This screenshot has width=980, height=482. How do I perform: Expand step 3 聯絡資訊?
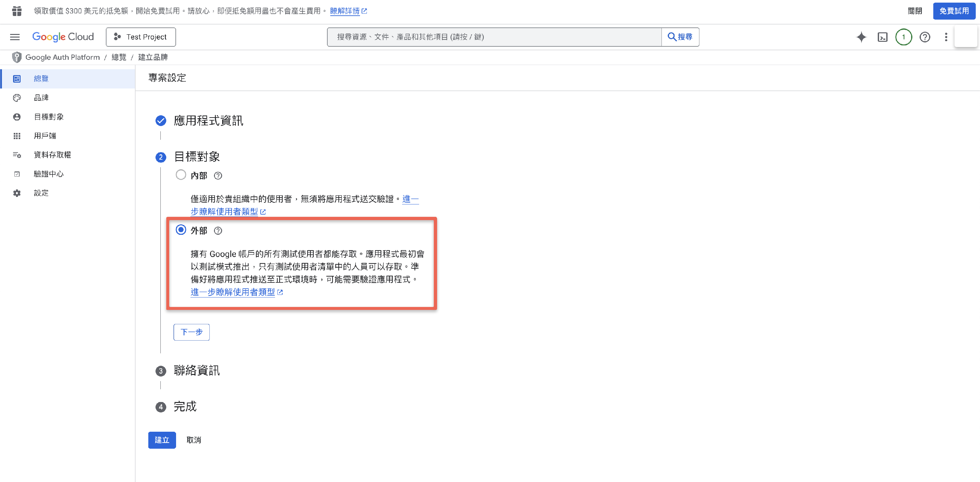[196, 371]
